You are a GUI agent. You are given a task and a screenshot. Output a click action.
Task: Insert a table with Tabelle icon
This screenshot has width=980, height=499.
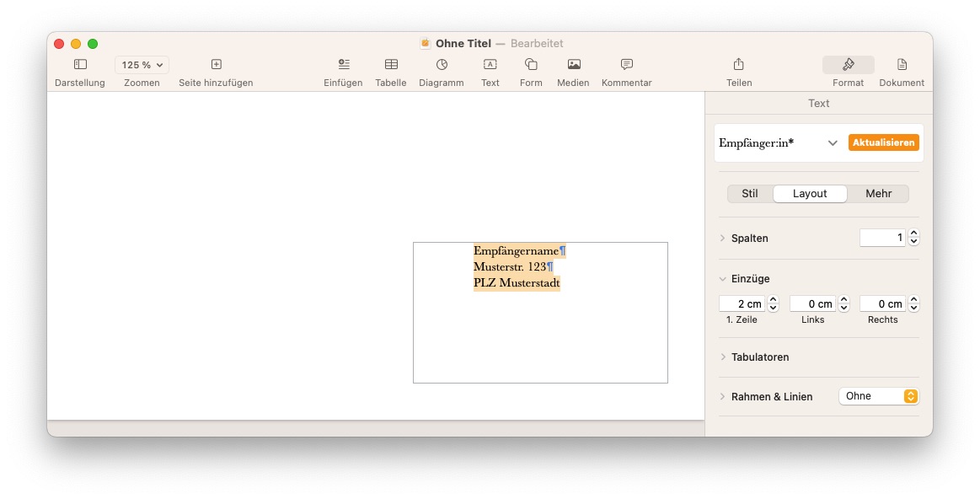tap(391, 65)
